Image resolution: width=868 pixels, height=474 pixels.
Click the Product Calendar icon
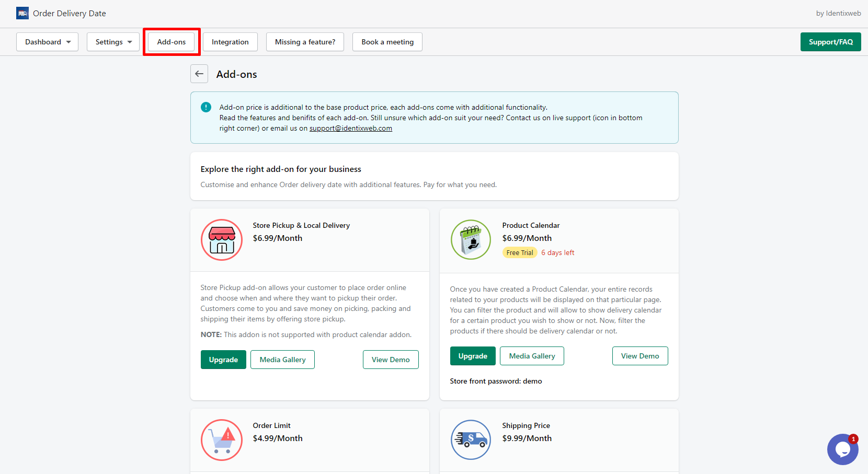point(471,240)
